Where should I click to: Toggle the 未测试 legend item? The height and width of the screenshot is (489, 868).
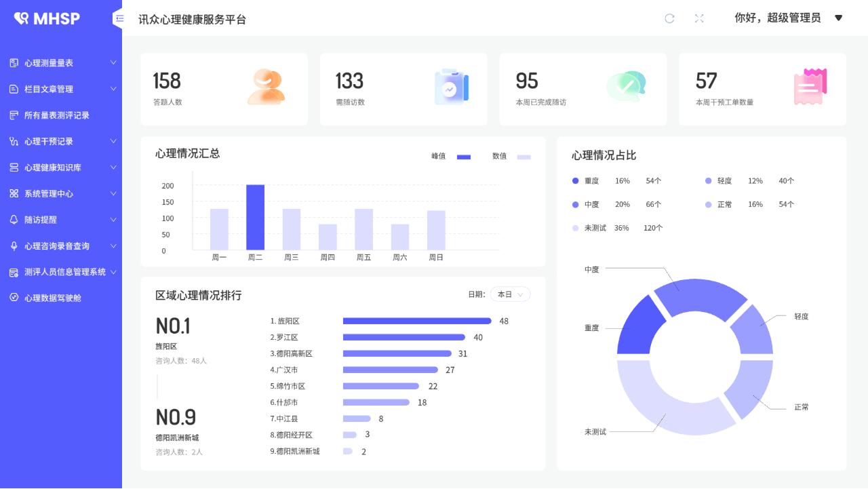(589, 228)
